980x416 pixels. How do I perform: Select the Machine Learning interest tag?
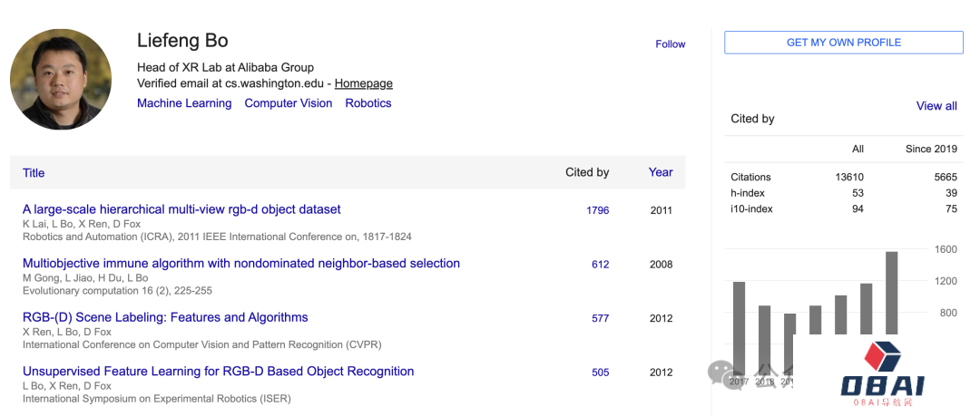(x=184, y=103)
